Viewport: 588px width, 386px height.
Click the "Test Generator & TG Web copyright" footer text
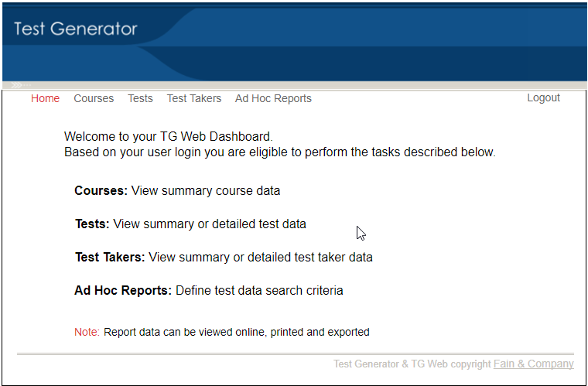(412, 364)
